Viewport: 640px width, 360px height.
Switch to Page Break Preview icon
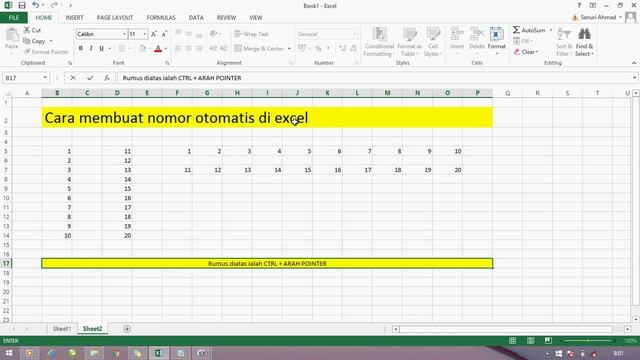[548, 340]
